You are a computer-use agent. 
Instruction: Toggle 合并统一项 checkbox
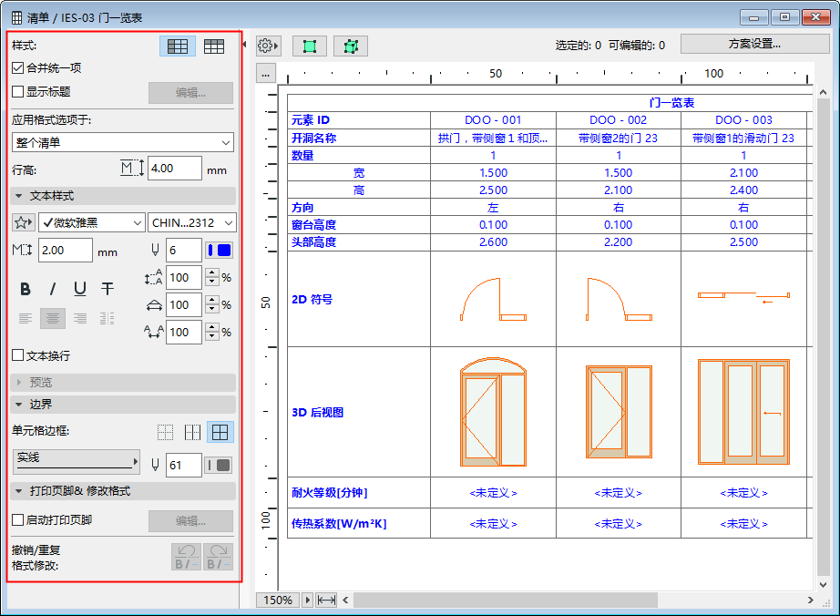coord(17,68)
